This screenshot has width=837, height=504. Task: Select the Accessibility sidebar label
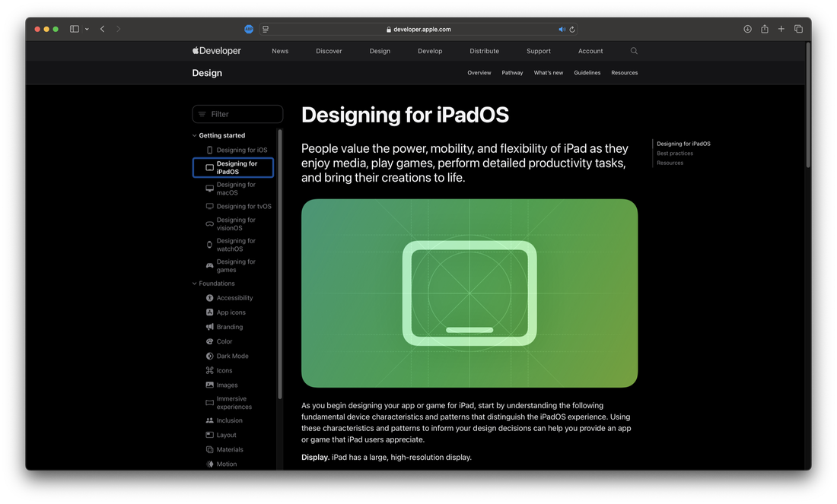click(x=235, y=298)
